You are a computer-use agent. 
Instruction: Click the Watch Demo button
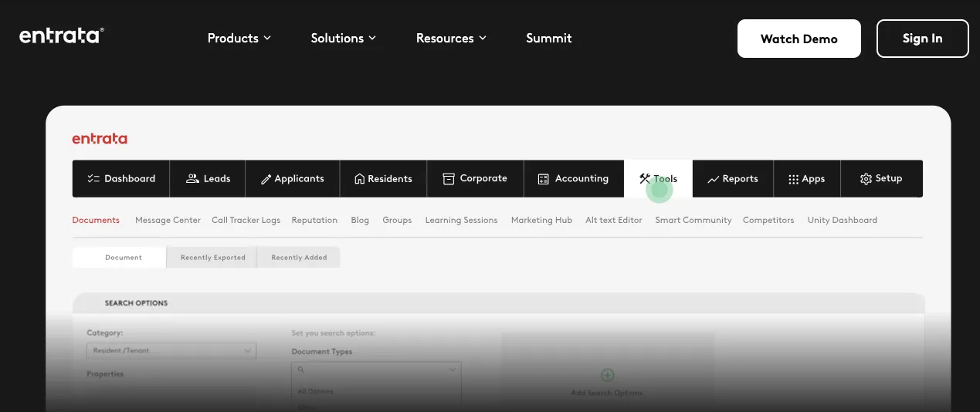pos(799,39)
